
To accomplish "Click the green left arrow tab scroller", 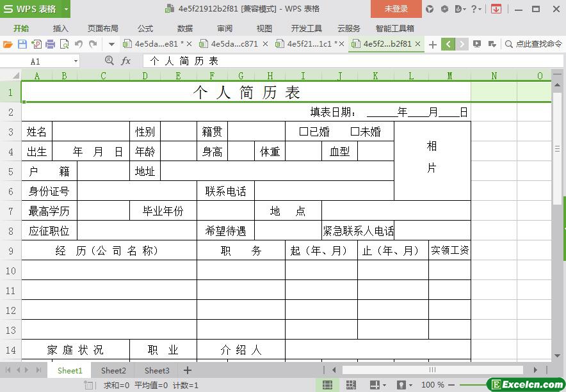I will [448, 44].
